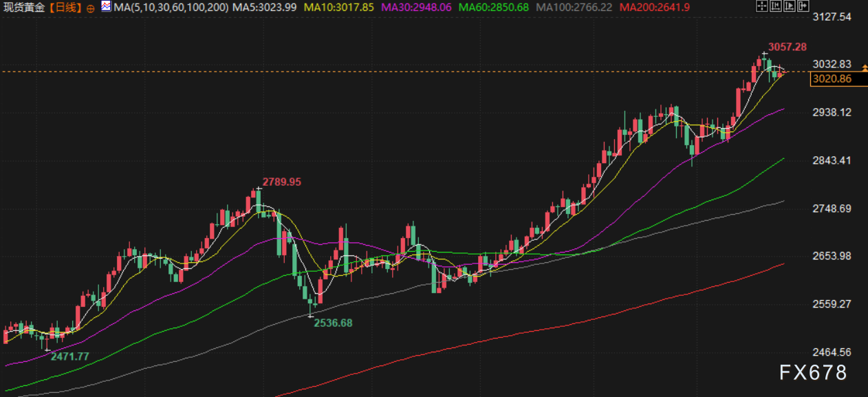Click the current price tag 3020.86
The image size is (868, 397).
[832, 78]
